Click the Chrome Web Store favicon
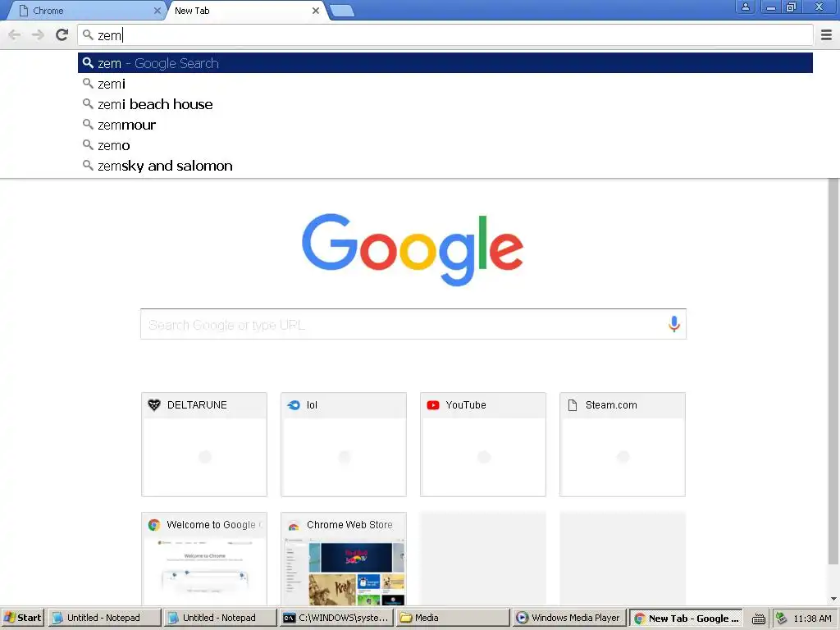The image size is (840, 630). 294,526
